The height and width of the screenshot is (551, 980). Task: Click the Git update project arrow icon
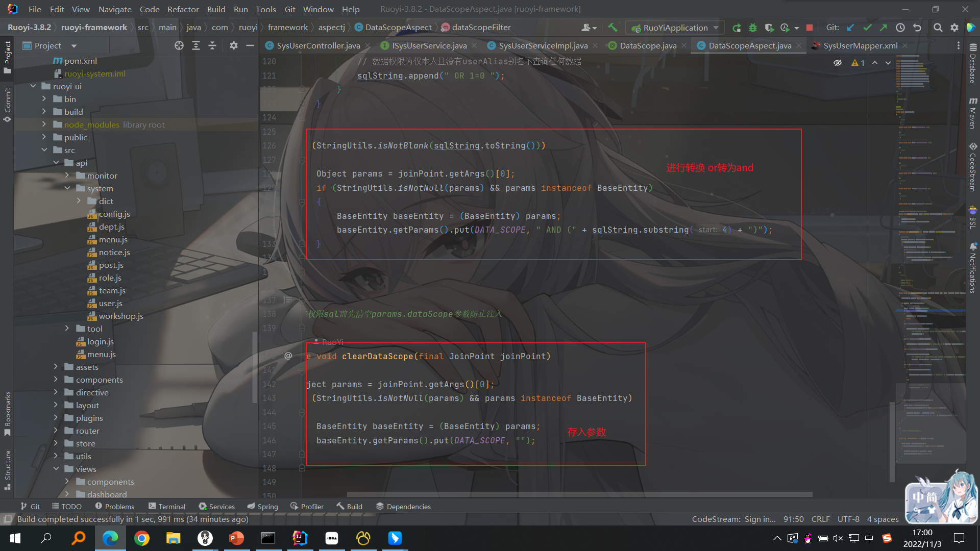coord(850,28)
